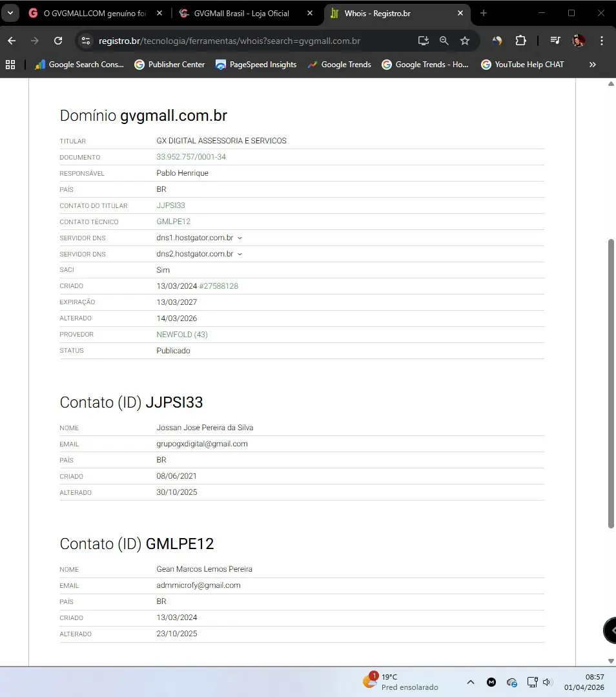This screenshot has width=616, height=697.
Task: Open the NEWFOLD (43) provider link
Action: 182,334
